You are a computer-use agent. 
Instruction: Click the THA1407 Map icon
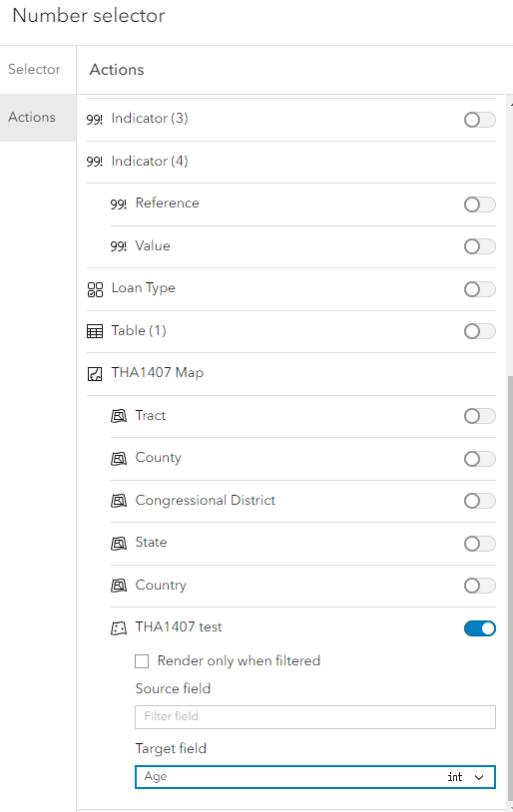(x=95, y=373)
